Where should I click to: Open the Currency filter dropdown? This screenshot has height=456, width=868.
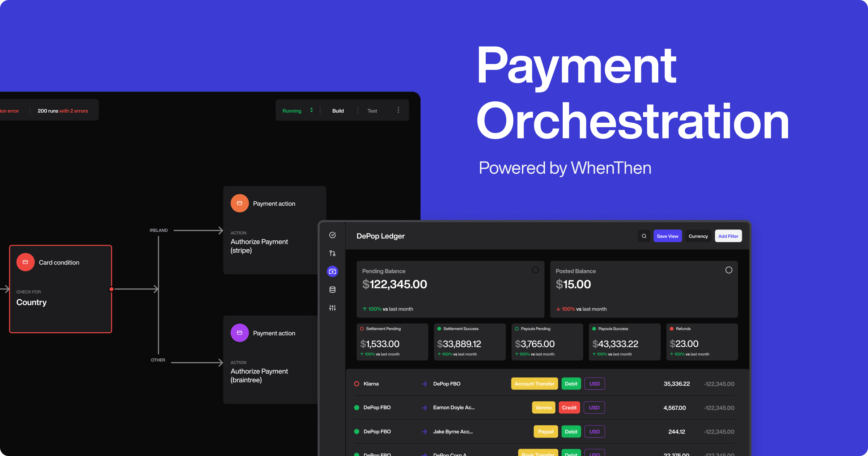[x=698, y=236]
